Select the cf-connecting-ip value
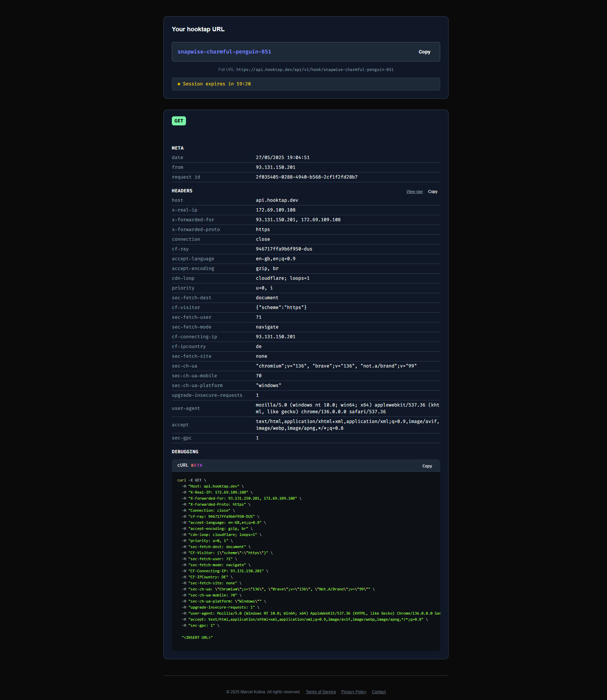607x700 pixels. pyautogui.click(x=275, y=337)
